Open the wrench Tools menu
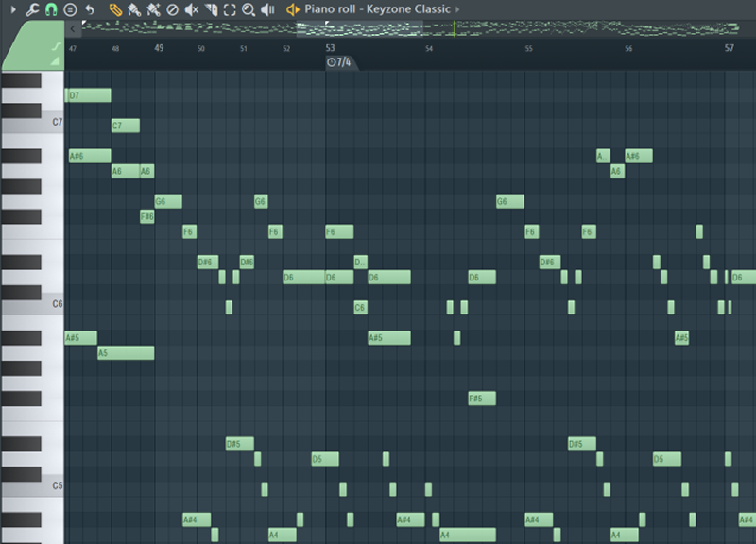 coord(32,9)
